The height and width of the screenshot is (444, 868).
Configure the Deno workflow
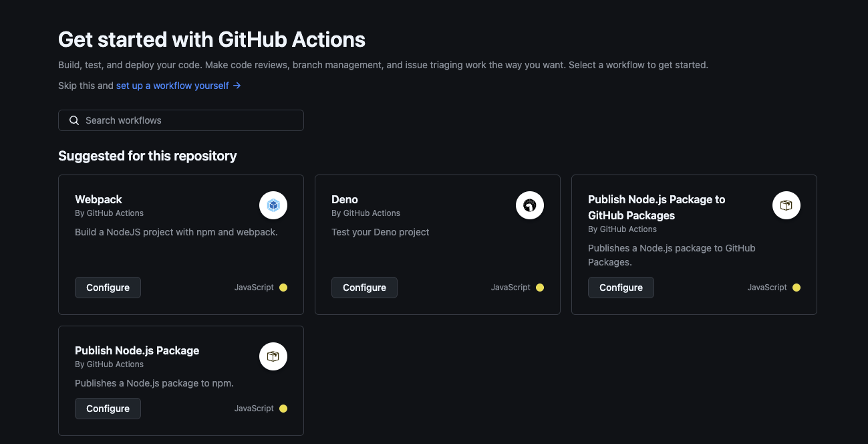tap(364, 288)
